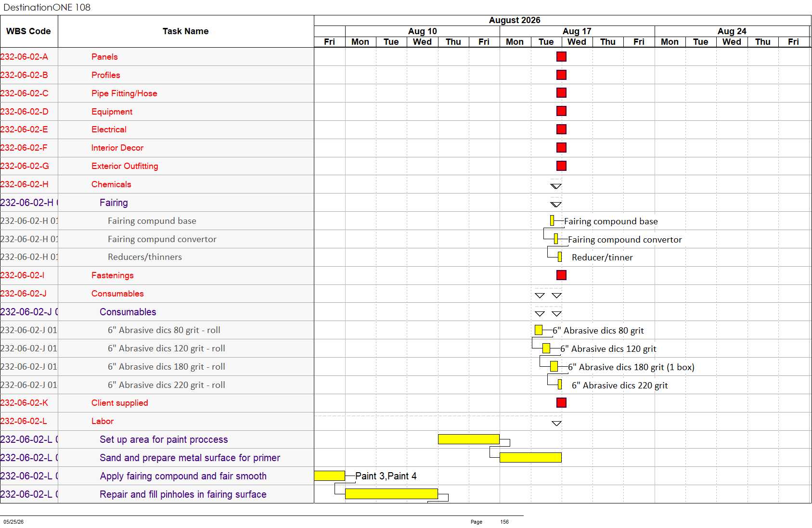Select the yellow Reducer/tinner task bar

click(560, 257)
